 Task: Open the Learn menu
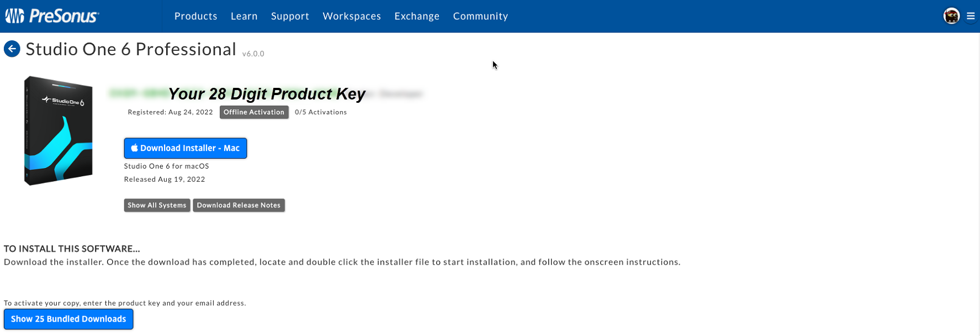click(x=244, y=16)
